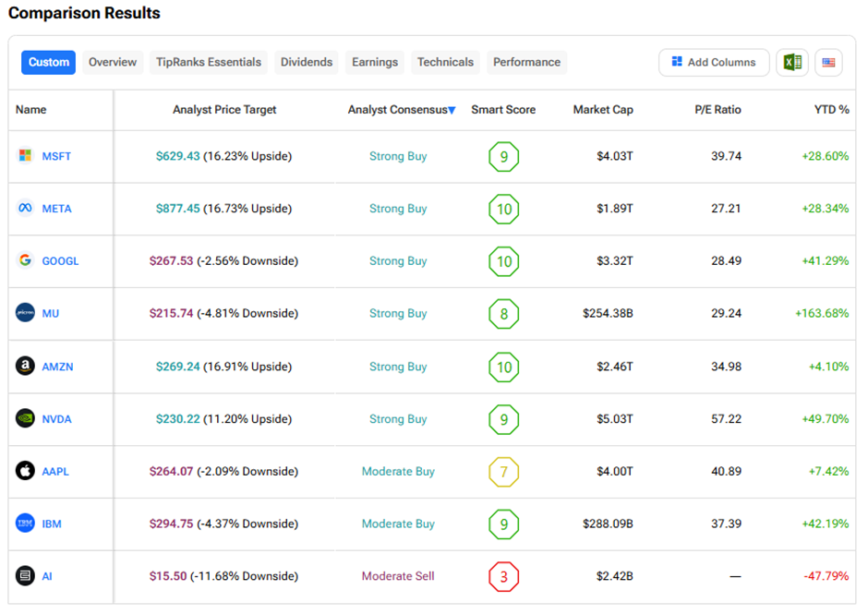Image resolution: width=868 pixels, height=614 pixels.
Task: Switch to the Overview tab
Action: 113,63
